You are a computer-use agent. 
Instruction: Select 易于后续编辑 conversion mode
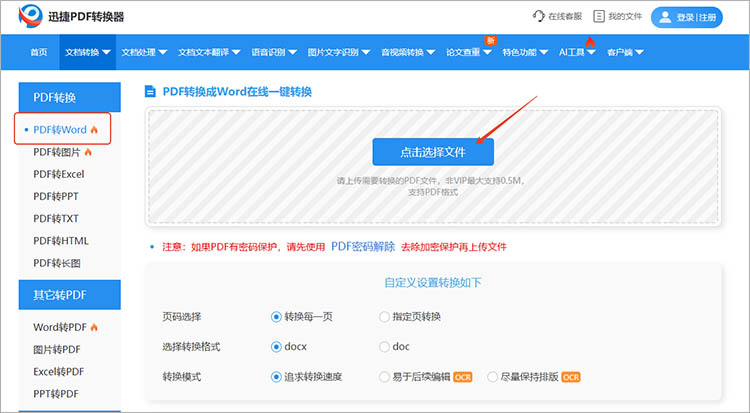[384, 377]
